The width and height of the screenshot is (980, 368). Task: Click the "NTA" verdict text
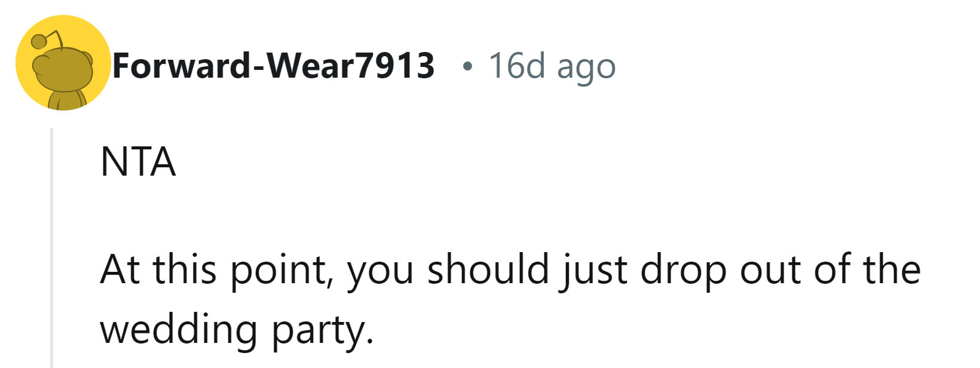tap(138, 162)
